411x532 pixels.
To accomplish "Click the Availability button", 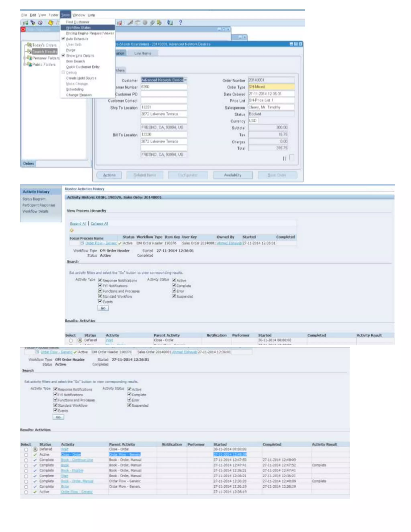I will 233,175.
